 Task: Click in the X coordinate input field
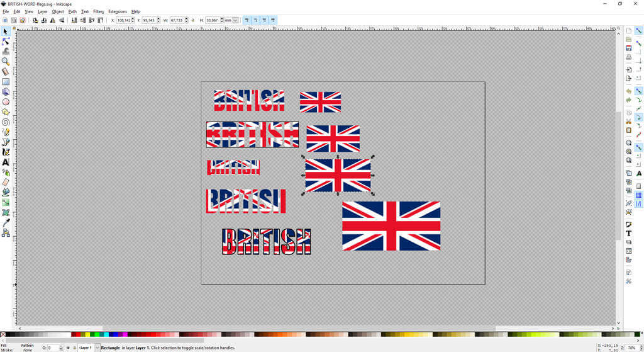[123, 20]
